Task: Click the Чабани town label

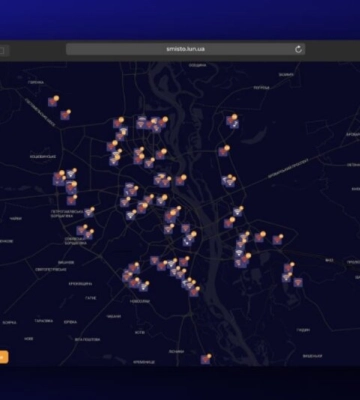Action: tap(114, 316)
